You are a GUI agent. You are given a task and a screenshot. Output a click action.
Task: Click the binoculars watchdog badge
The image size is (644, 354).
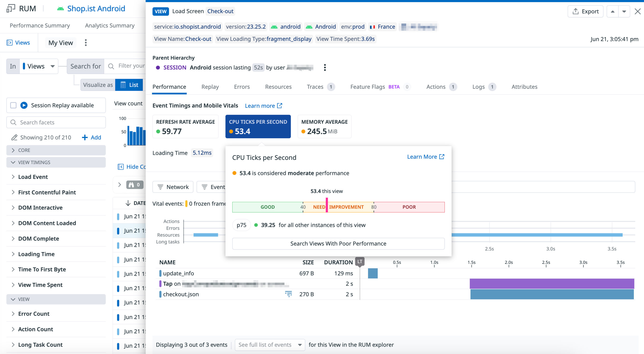point(135,185)
